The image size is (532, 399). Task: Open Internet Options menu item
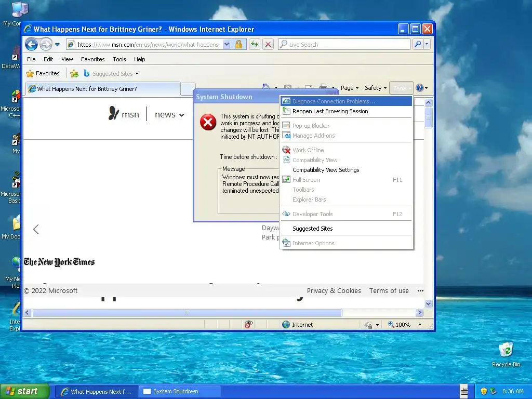(x=347, y=243)
